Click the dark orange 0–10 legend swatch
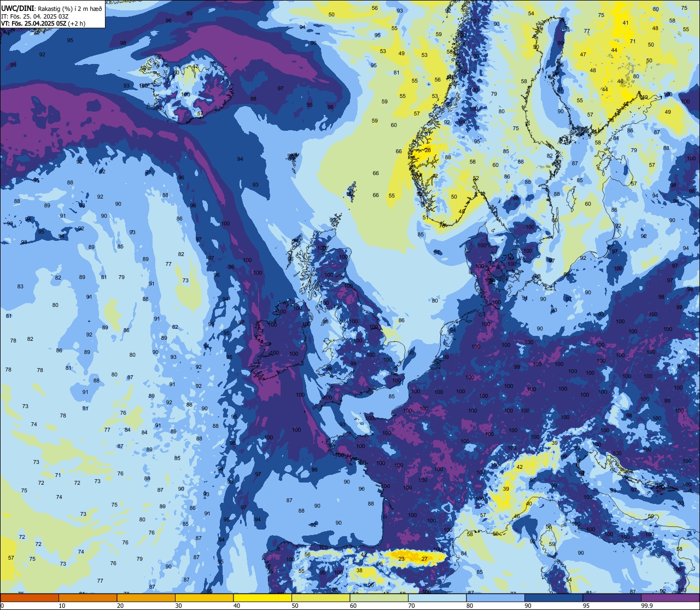700x610 pixels. [x=30, y=597]
